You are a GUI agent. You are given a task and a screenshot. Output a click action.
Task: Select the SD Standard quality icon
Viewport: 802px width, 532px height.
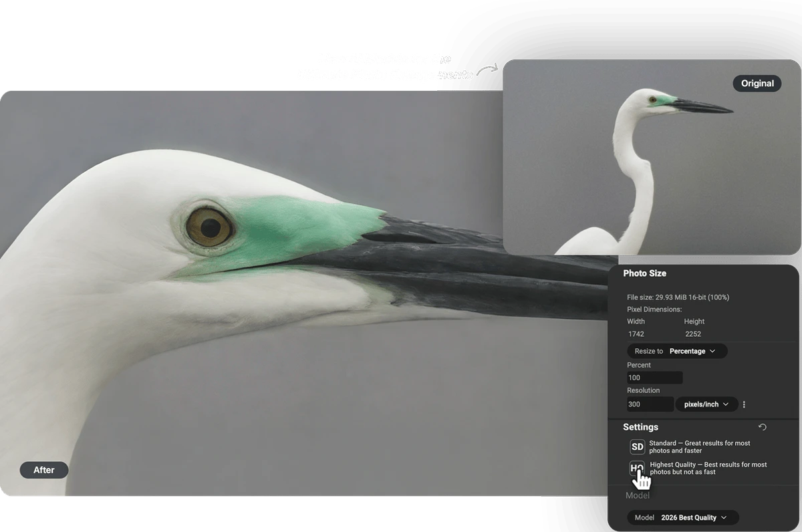point(637,446)
